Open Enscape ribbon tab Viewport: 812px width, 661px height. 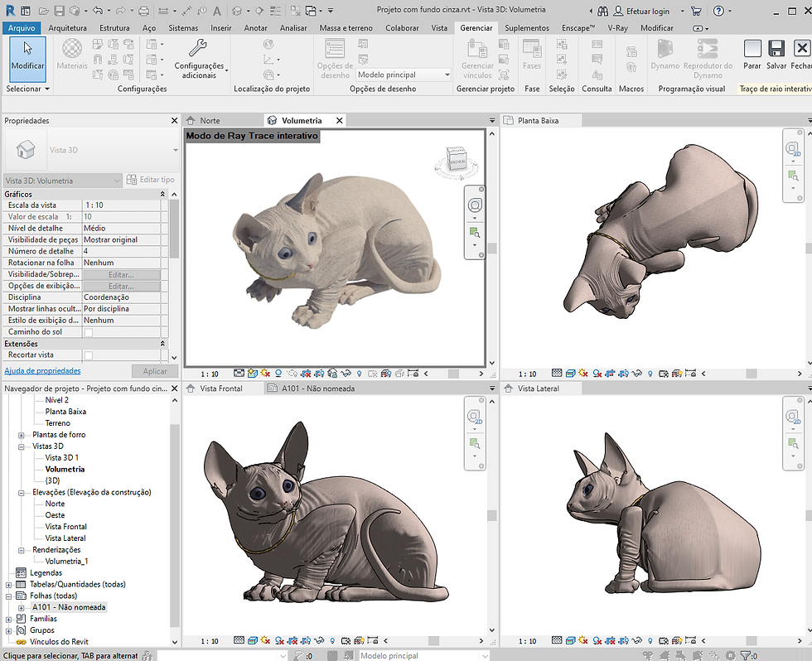pyautogui.click(x=578, y=28)
